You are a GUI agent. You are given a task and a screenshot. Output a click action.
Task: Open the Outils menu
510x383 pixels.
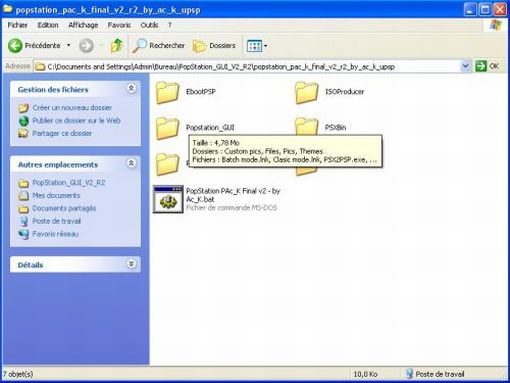(149, 25)
